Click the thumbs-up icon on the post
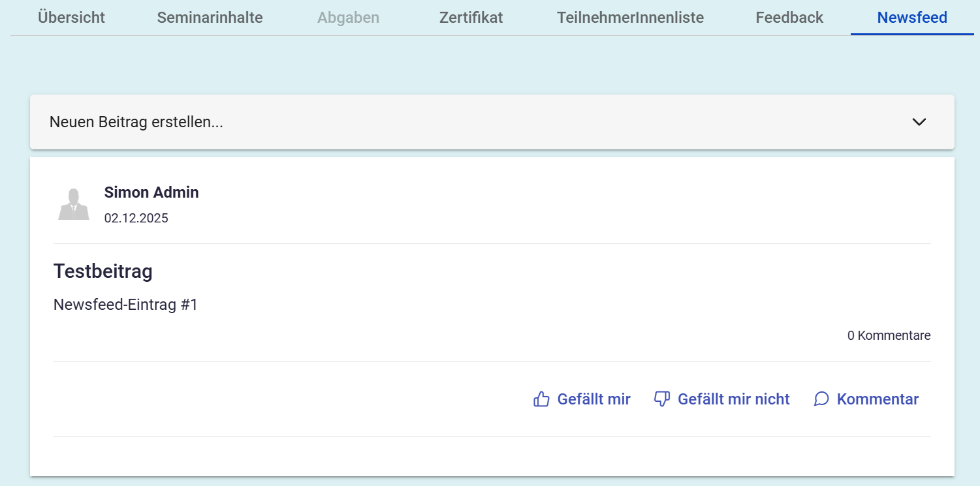 [x=541, y=399]
